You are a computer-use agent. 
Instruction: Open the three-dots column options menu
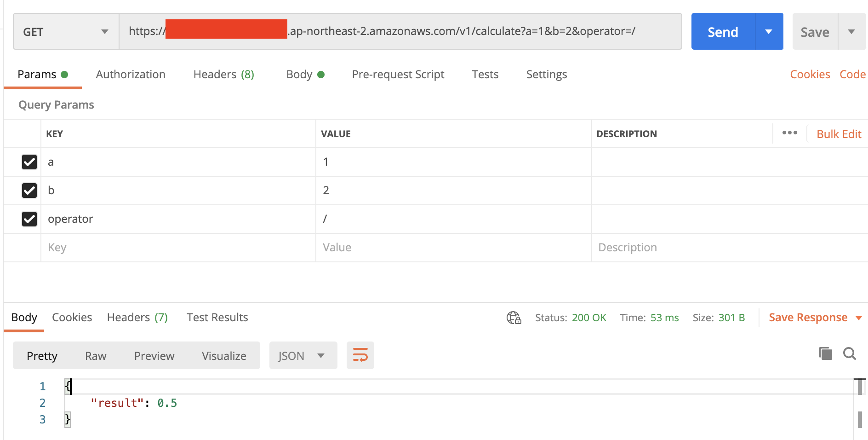pyautogui.click(x=789, y=133)
